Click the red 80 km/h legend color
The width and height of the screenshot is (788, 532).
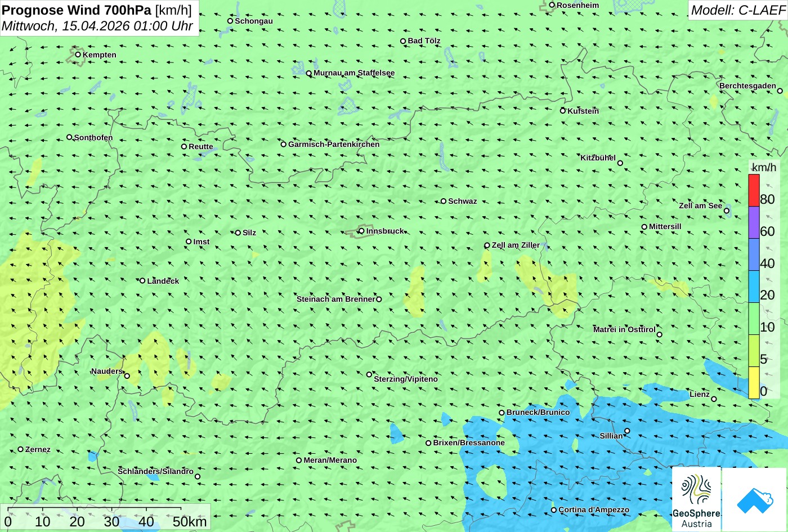click(754, 190)
